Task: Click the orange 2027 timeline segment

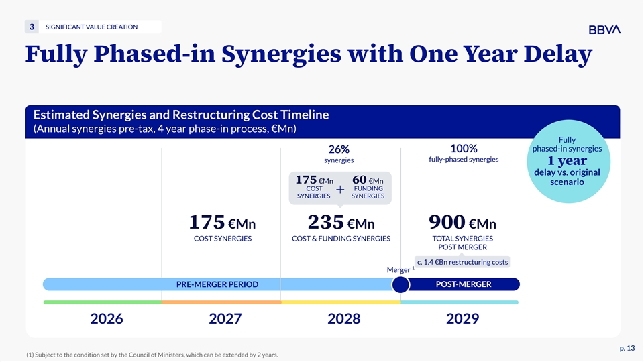Action: pos(221,302)
